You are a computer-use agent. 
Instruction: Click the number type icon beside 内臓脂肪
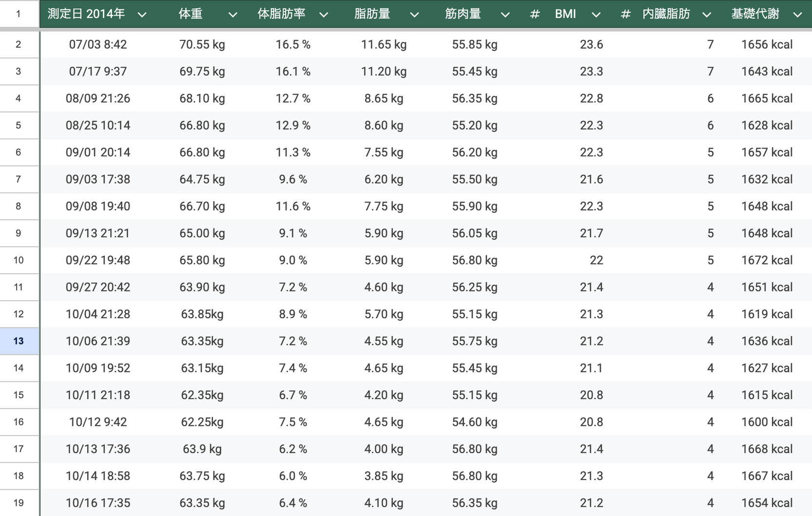(x=625, y=15)
